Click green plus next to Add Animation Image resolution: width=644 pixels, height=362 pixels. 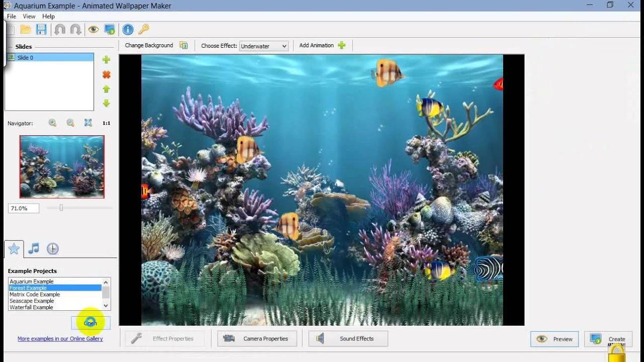(342, 45)
